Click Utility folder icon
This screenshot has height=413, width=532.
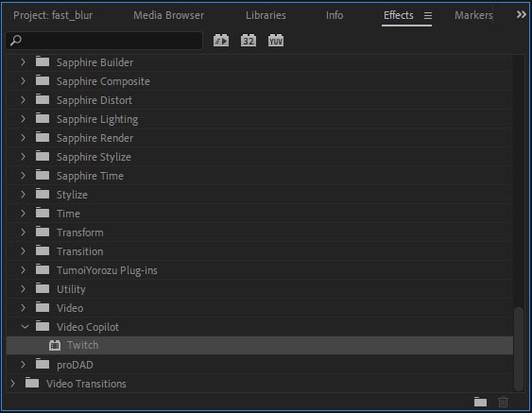(x=43, y=288)
